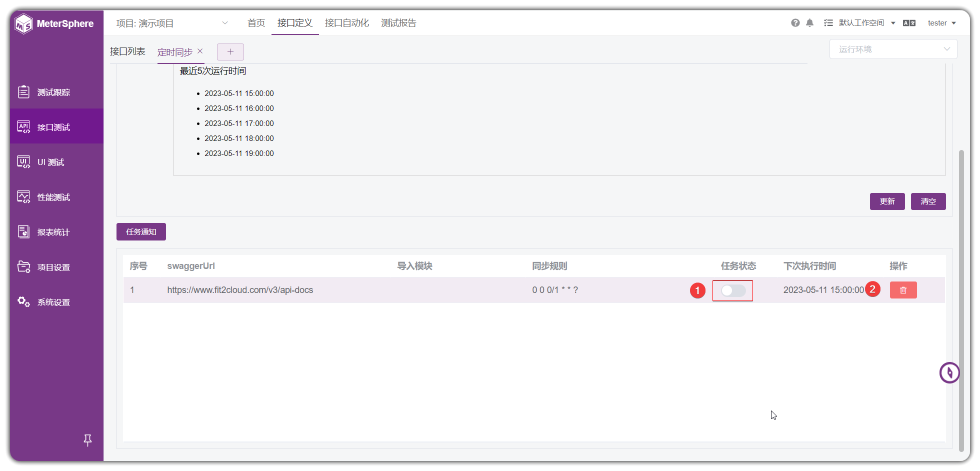Open 性能测试 in sidebar
The width and height of the screenshot is (980, 471).
56,197
